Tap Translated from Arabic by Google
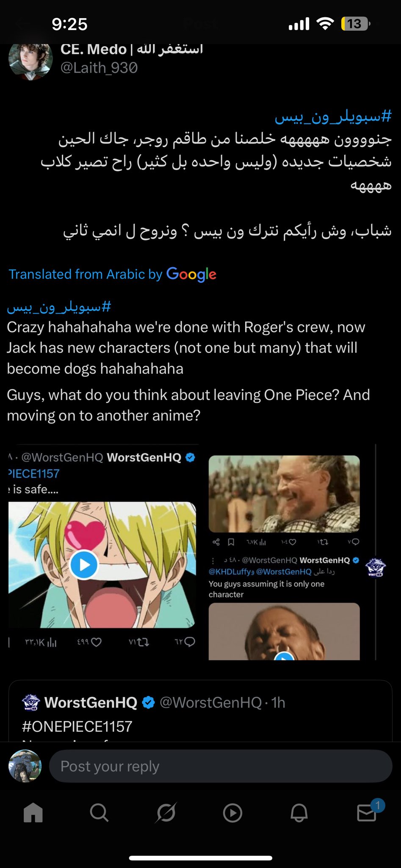This screenshot has height=868, width=401. (x=113, y=274)
